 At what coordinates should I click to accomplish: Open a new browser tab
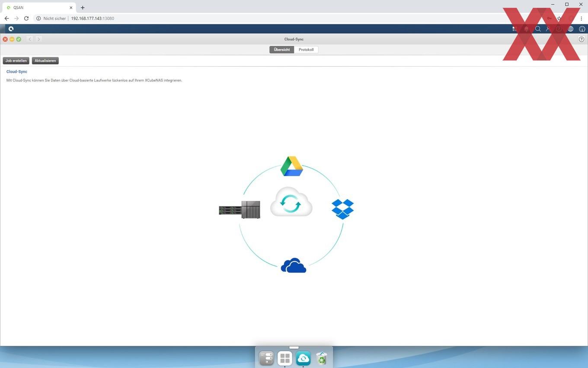point(83,7)
